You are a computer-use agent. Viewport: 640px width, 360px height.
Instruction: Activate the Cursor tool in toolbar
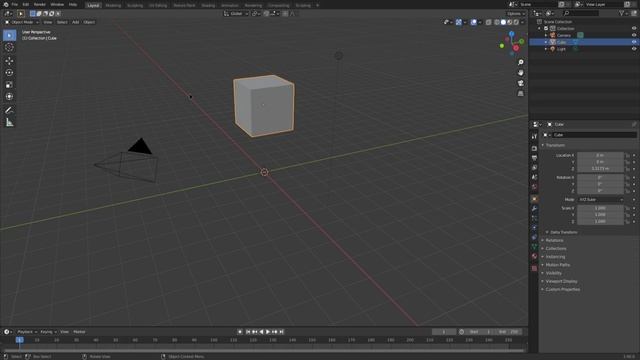point(9,47)
